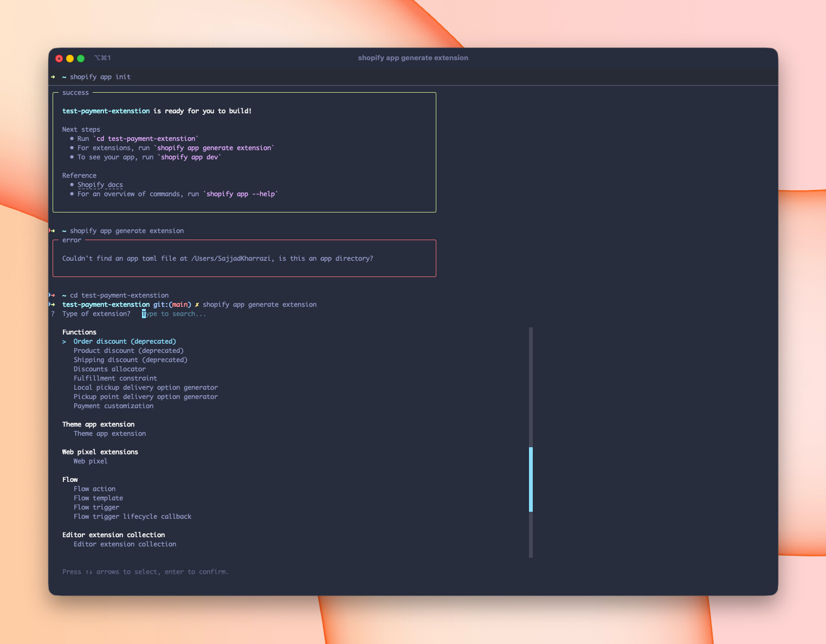Minimize the terminal window
Viewport: 826px width, 644px height.
click(x=70, y=59)
